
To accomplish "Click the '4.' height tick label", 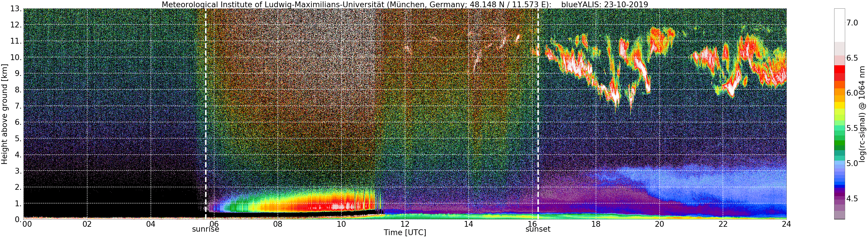I will [18, 155].
